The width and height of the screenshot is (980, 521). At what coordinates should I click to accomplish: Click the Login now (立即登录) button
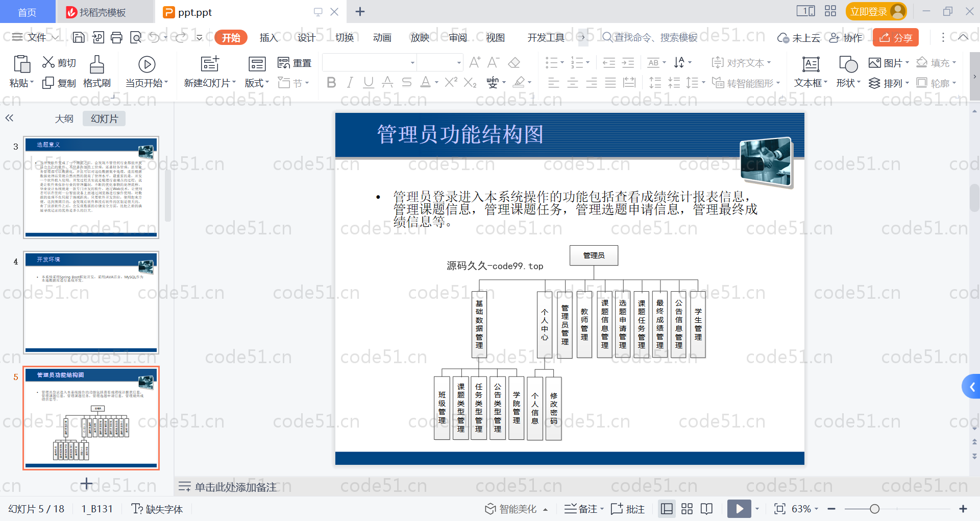(x=876, y=11)
